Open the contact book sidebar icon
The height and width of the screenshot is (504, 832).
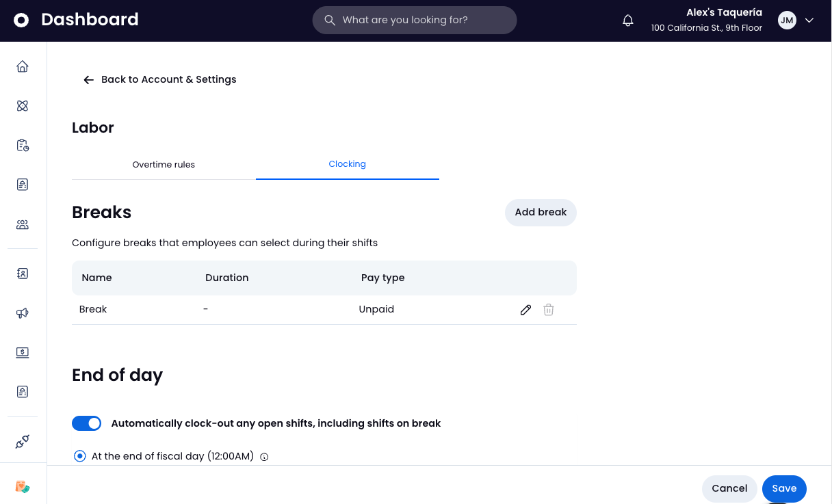coord(23,274)
